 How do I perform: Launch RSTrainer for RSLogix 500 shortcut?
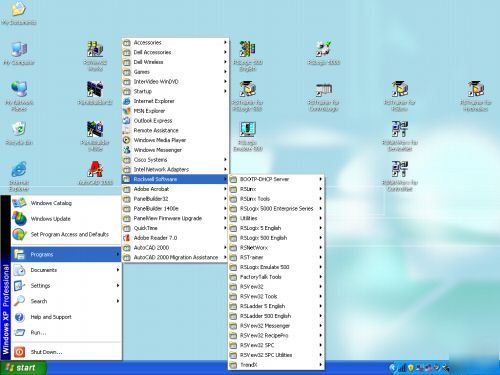click(x=248, y=96)
